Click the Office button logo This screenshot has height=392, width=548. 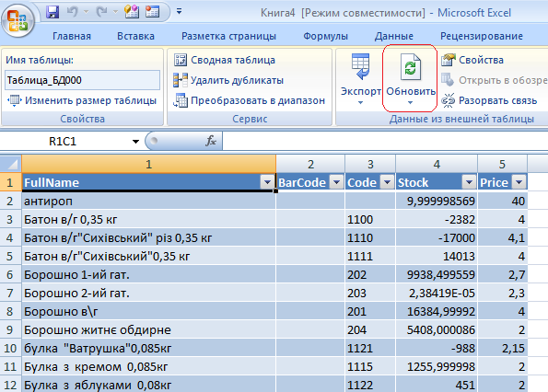(x=17, y=21)
